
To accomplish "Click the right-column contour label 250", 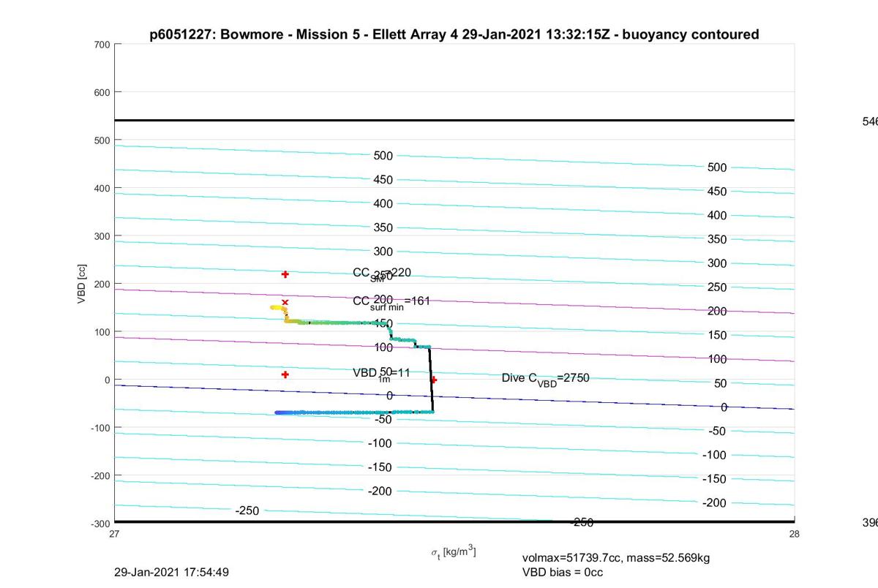I will 717,287.
